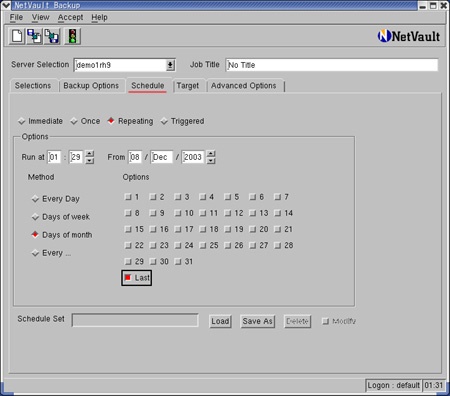This screenshot has width=450, height=396.
Task: Switch to the Selections tab
Action: 33,86
